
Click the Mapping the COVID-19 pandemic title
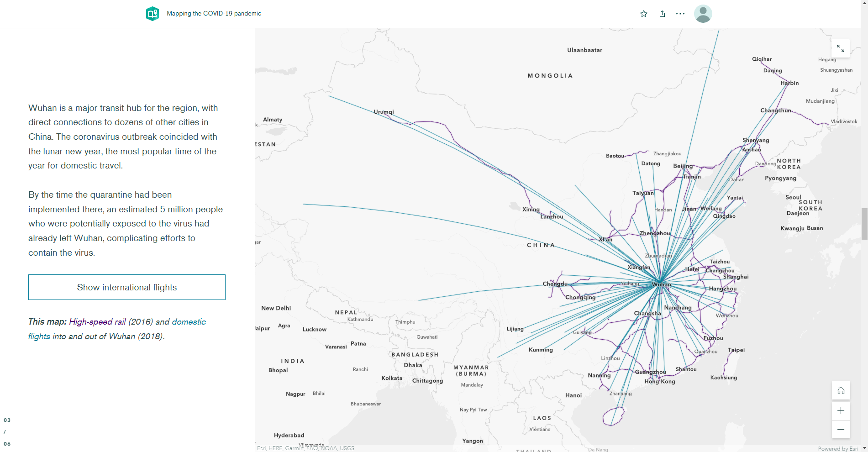(x=214, y=14)
